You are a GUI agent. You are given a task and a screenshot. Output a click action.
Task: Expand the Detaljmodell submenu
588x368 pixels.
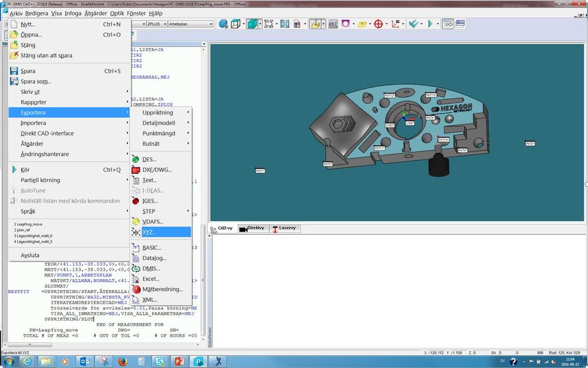point(161,123)
